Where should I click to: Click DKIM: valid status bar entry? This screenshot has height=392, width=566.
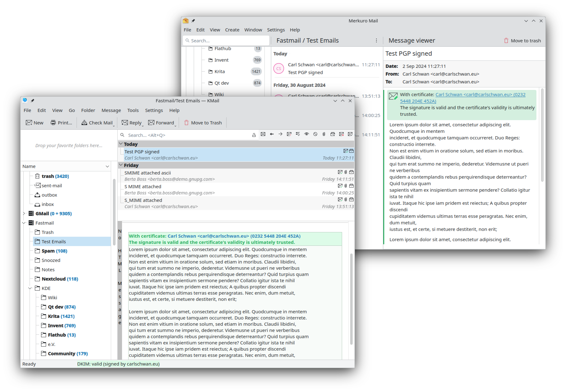[x=118, y=364]
